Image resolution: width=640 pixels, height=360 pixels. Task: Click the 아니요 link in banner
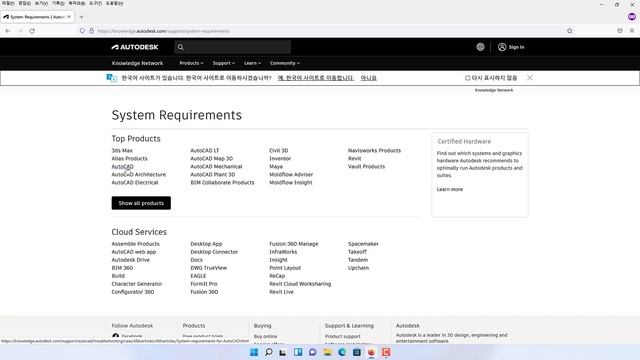click(x=369, y=78)
